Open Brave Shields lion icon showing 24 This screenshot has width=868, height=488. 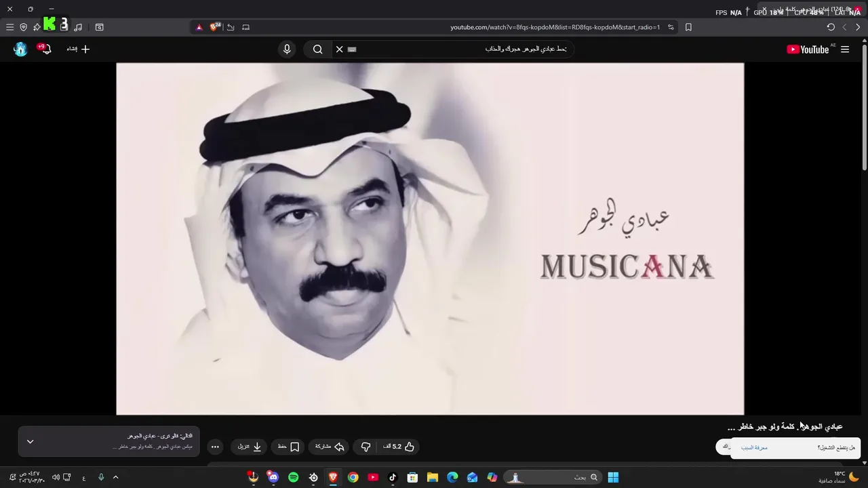[x=215, y=27]
